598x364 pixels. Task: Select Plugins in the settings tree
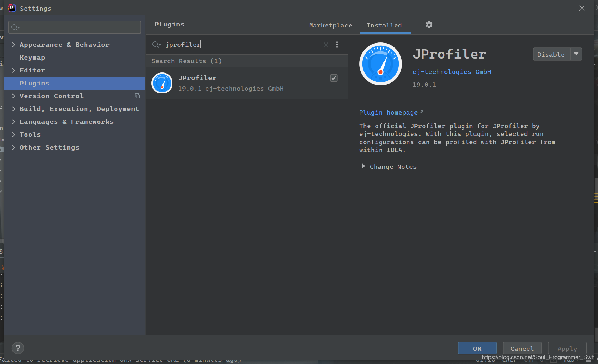point(74,83)
